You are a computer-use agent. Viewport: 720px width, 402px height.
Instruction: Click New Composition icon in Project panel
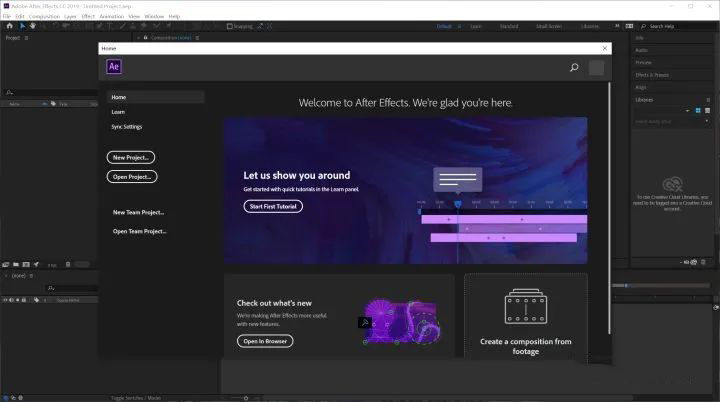tap(26, 265)
